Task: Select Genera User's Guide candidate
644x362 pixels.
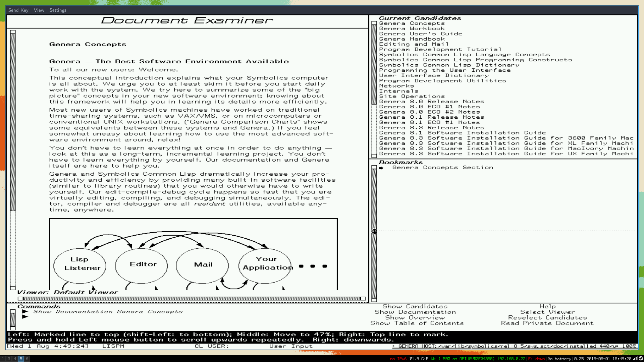Action: [x=421, y=34]
